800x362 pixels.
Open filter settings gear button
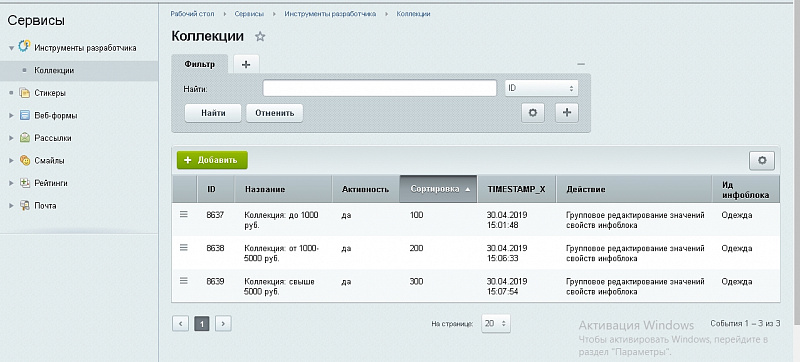pos(533,113)
